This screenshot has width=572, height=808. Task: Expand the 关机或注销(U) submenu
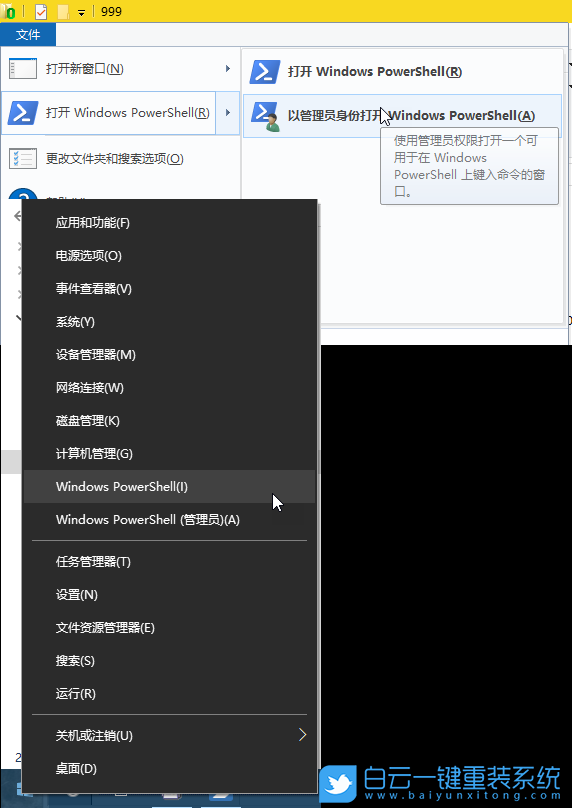point(169,735)
